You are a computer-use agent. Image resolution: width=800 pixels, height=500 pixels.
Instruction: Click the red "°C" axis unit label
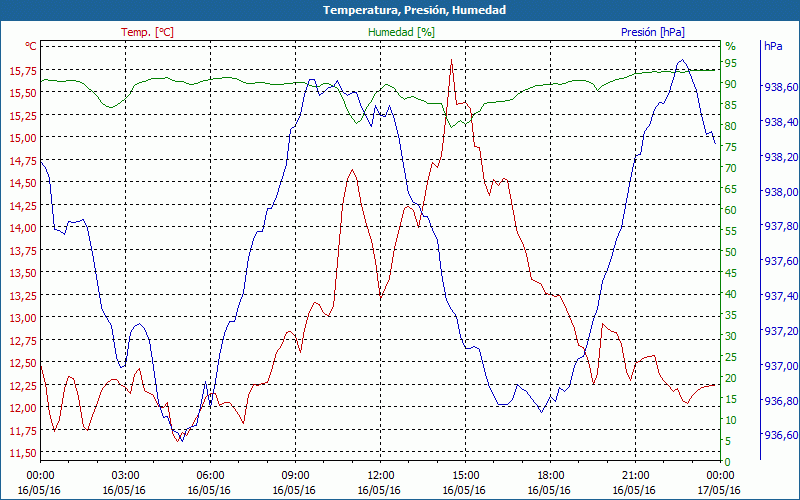31,46
